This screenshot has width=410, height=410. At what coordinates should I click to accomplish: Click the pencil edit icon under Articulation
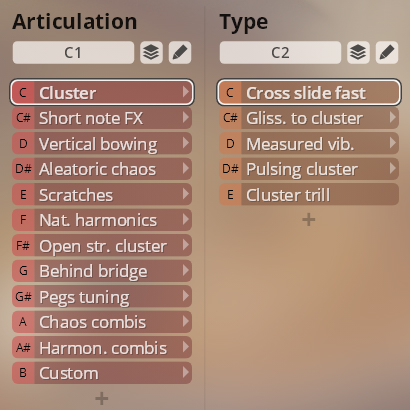click(180, 52)
